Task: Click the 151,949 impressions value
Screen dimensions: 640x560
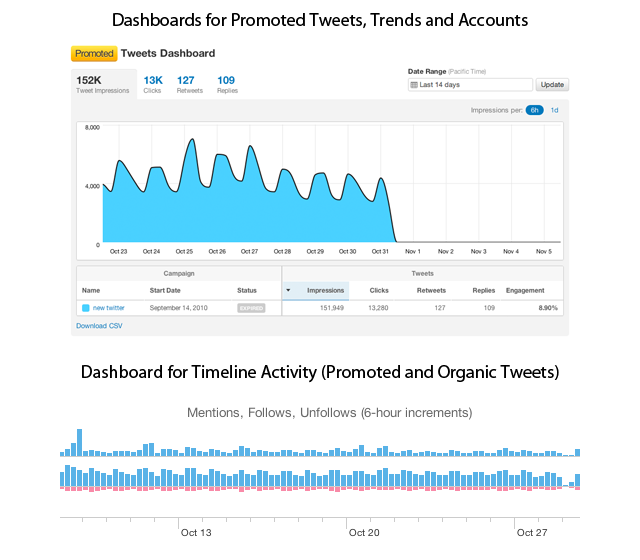Action: 331,308
